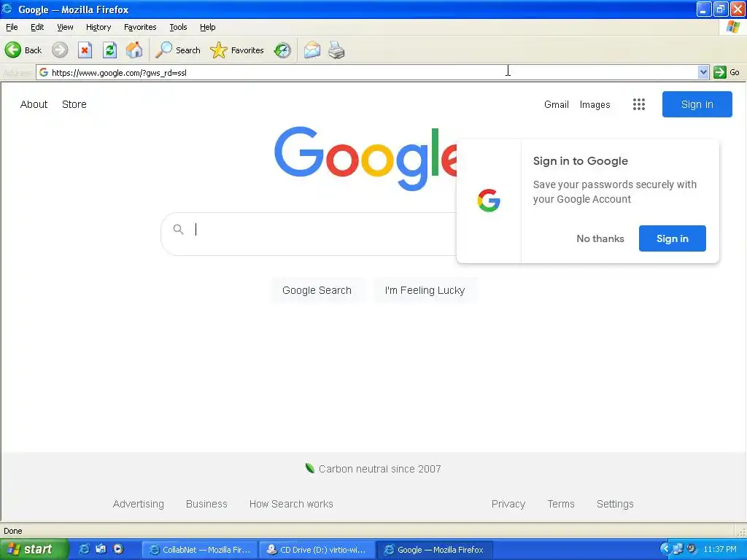Click the Google favicon in the address bar
The width and height of the screenshot is (747, 560).
(44, 72)
